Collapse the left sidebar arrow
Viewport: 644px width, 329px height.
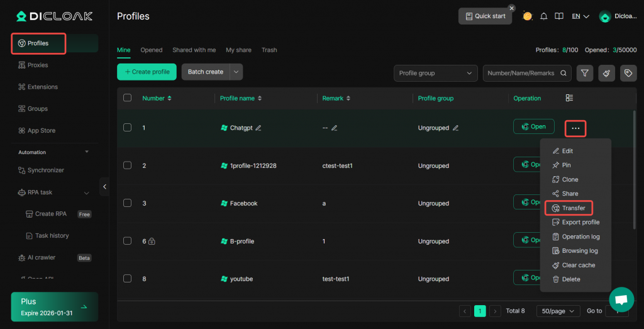[104, 187]
